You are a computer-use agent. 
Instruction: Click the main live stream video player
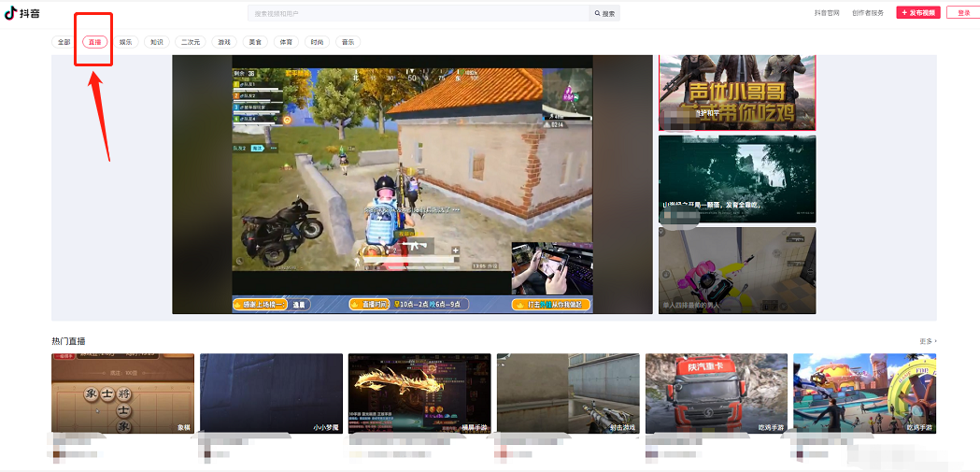(x=413, y=184)
